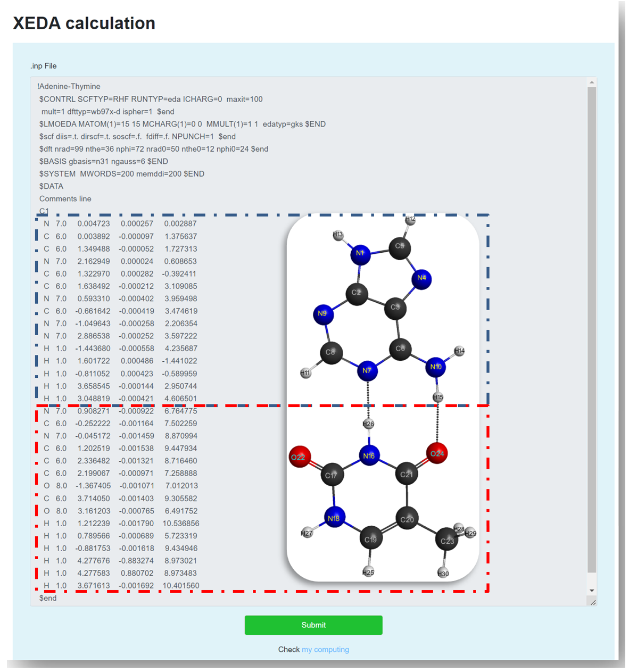
Task: Select the red O24 oxygen atom
Action: 437,453
